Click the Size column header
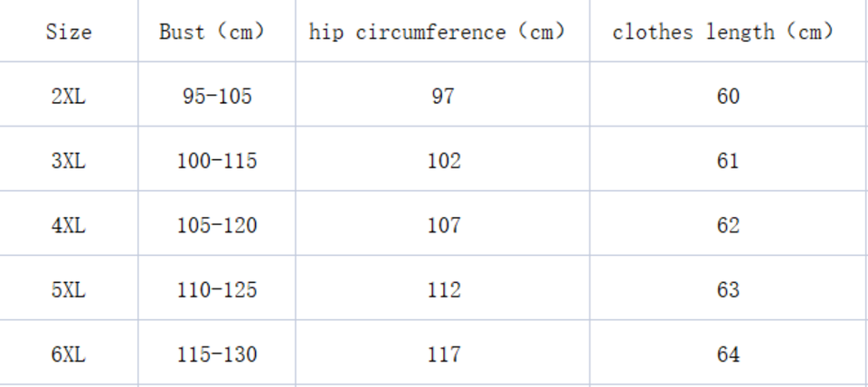 click(x=69, y=33)
